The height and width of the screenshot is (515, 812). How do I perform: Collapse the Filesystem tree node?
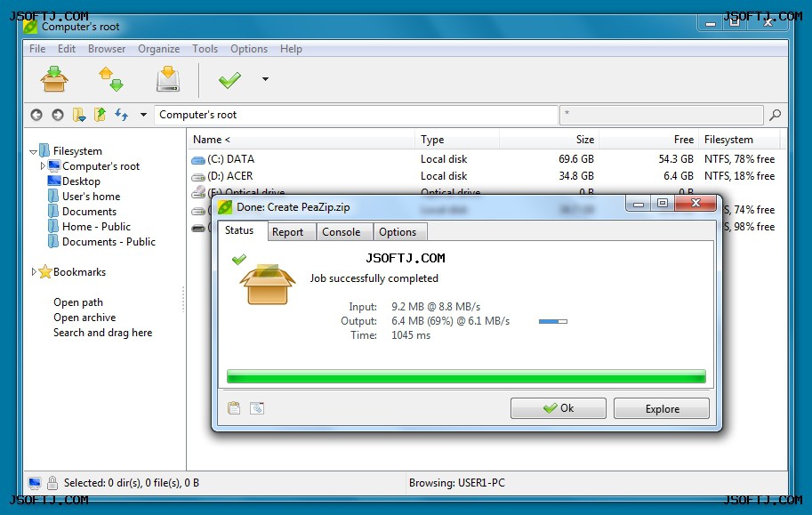tap(33, 152)
